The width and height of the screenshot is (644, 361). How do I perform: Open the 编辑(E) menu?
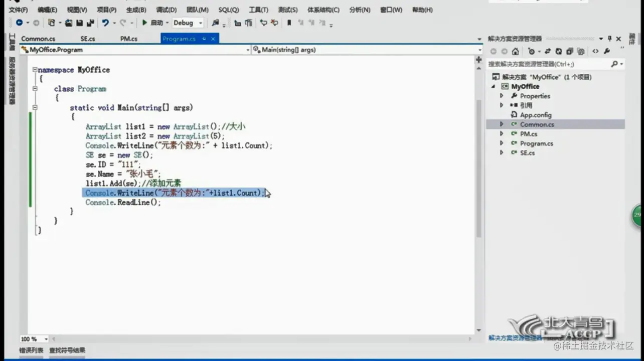pyautogui.click(x=47, y=10)
